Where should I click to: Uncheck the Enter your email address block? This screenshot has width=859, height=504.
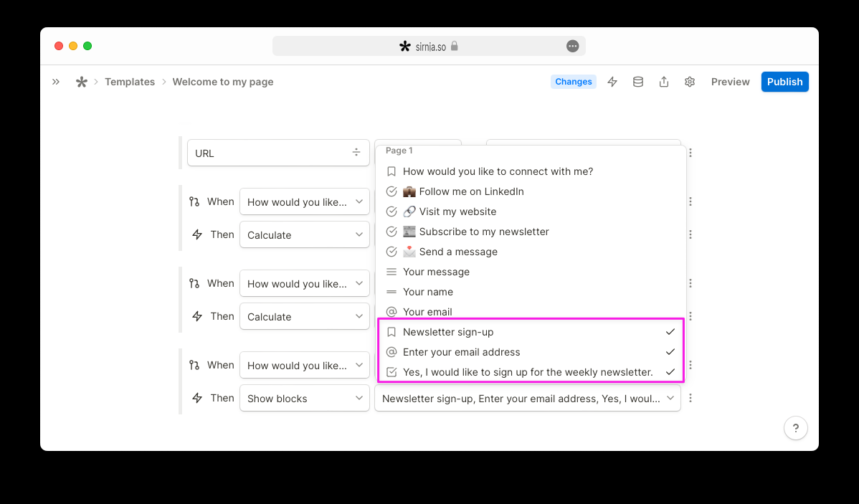531,352
